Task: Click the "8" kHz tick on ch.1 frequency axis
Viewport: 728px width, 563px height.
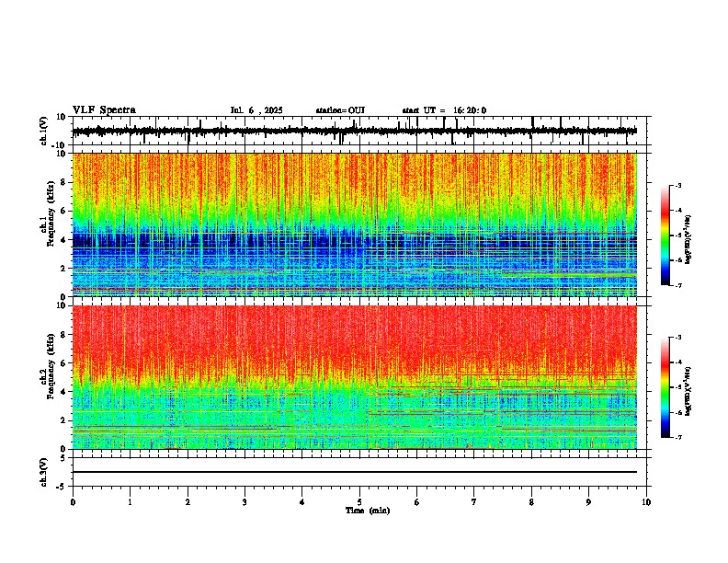Action: [x=64, y=182]
